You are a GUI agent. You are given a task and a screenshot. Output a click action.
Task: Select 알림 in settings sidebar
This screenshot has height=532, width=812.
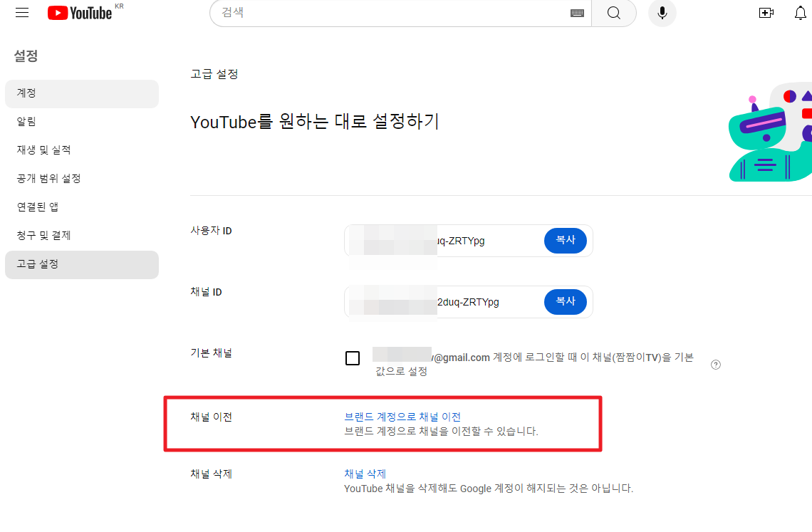pos(82,122)
